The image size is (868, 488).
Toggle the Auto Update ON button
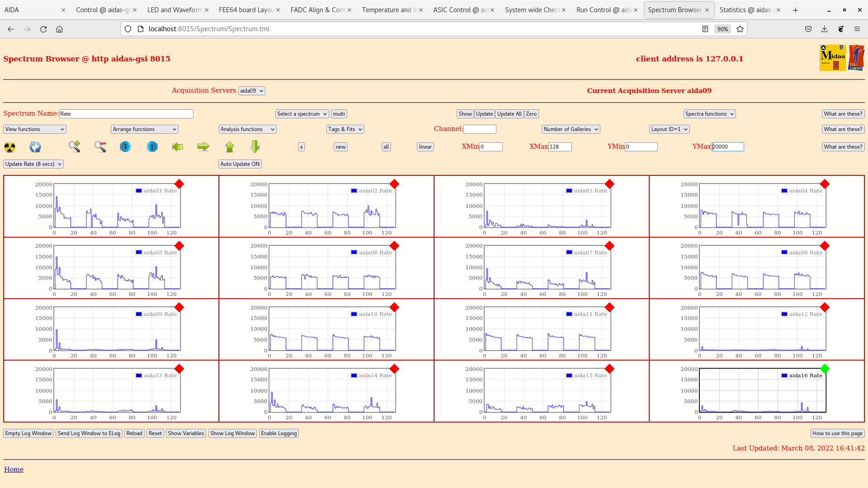[240, 164]
